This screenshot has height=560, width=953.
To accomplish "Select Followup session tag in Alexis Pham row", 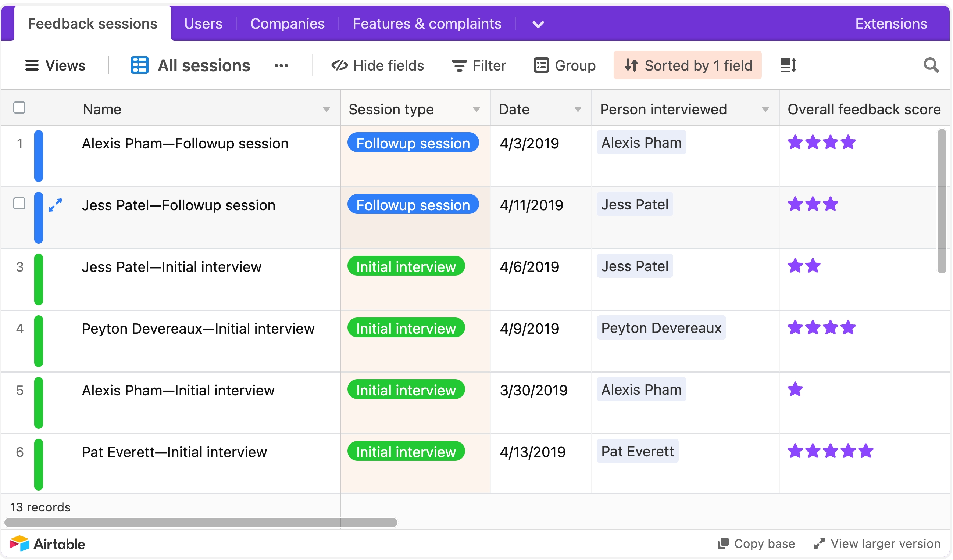I will point(413,143).
